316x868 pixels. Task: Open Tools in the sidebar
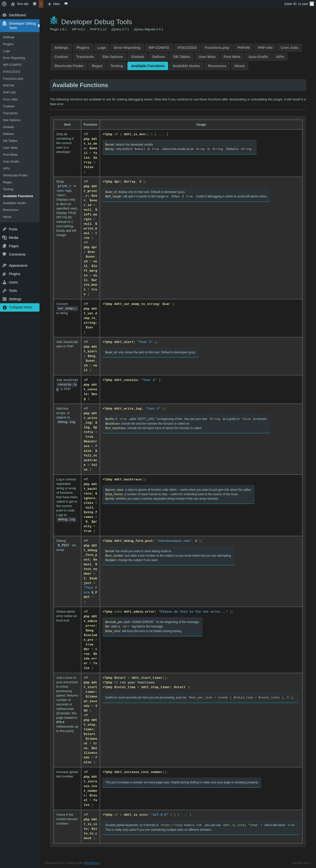[13, 291]
